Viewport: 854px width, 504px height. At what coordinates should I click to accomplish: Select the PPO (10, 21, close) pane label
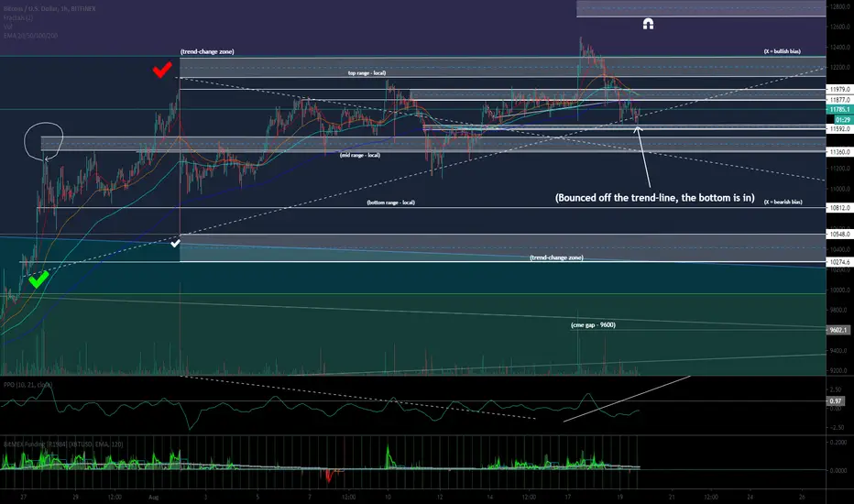(x=27, y=385)
